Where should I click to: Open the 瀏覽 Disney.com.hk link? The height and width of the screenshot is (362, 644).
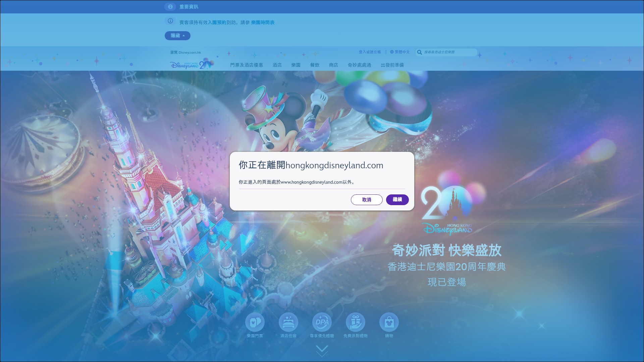pos(185,52)
